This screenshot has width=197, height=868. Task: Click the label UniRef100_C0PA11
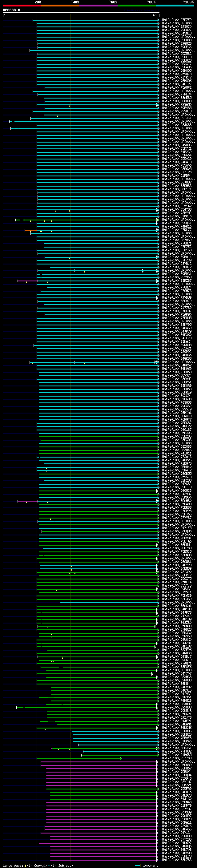tap(177, 822)
